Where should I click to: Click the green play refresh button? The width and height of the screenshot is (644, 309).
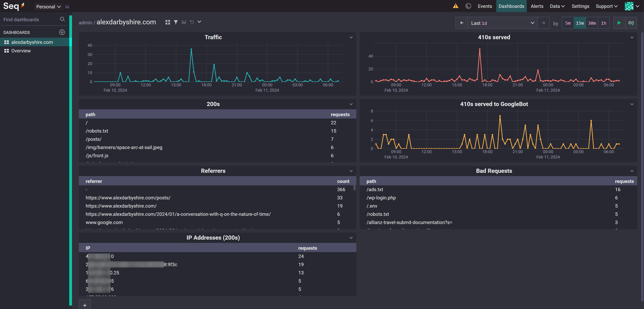coord(619,23)
